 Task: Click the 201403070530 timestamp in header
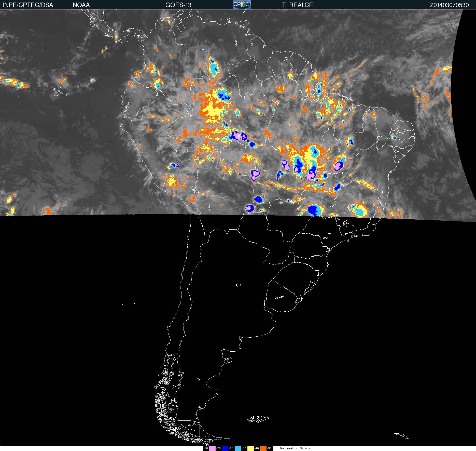[x=449, y=5]
